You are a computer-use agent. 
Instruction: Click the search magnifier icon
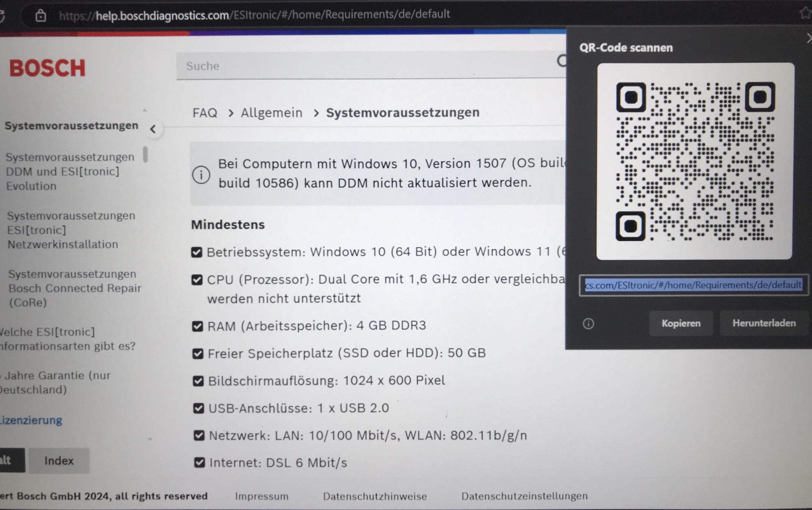point(561,61)
